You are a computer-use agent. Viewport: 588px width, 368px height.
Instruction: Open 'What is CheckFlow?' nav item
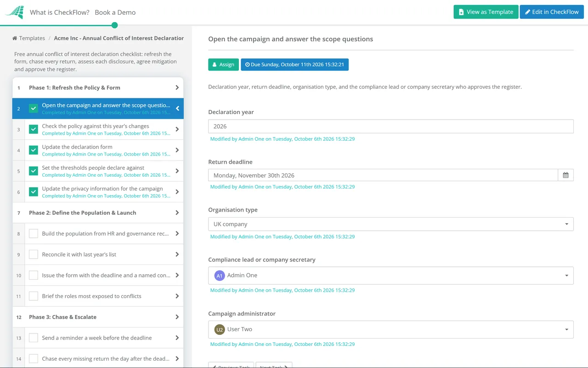[x=60, y=12]
